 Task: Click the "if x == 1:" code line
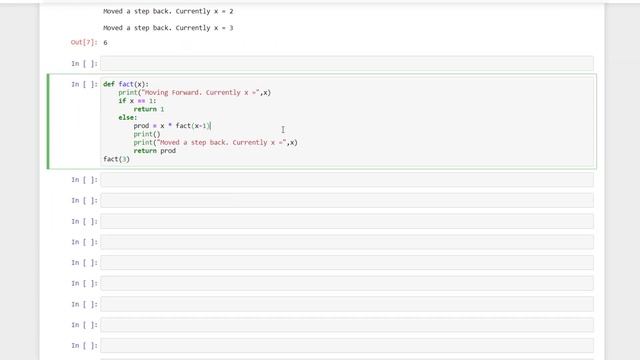tap(137, 101)
